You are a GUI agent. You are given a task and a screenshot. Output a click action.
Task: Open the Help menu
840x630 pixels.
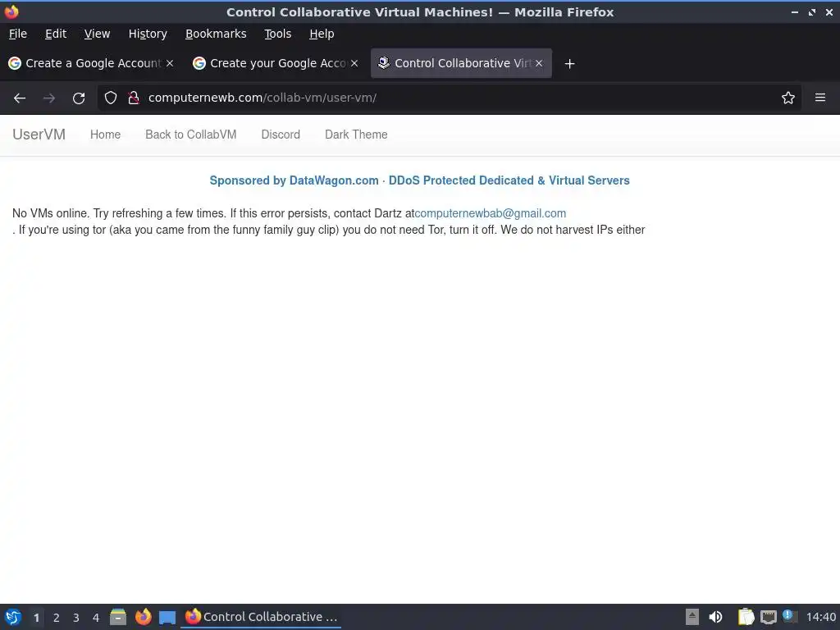[322, 34]
